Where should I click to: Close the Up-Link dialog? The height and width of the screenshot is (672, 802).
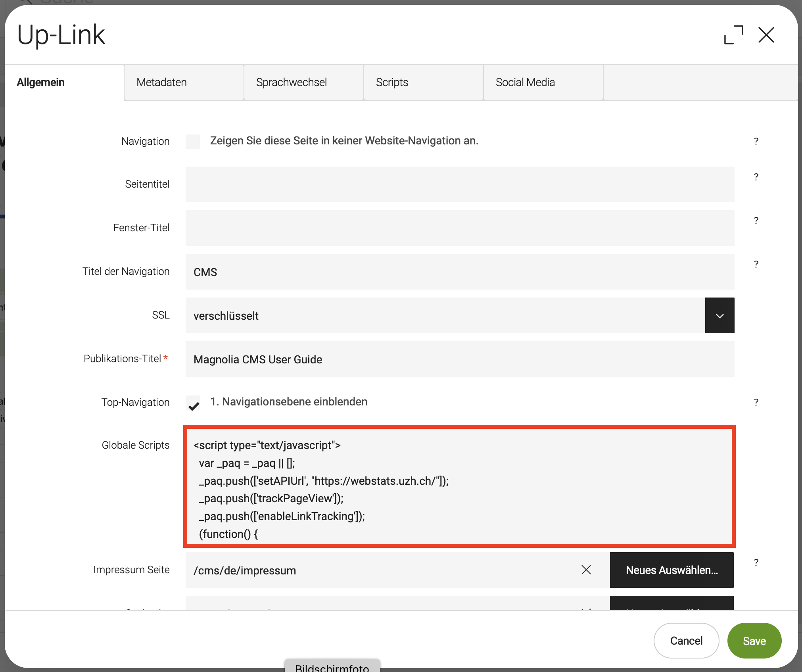pyautogui.click(x=766, y=35)
